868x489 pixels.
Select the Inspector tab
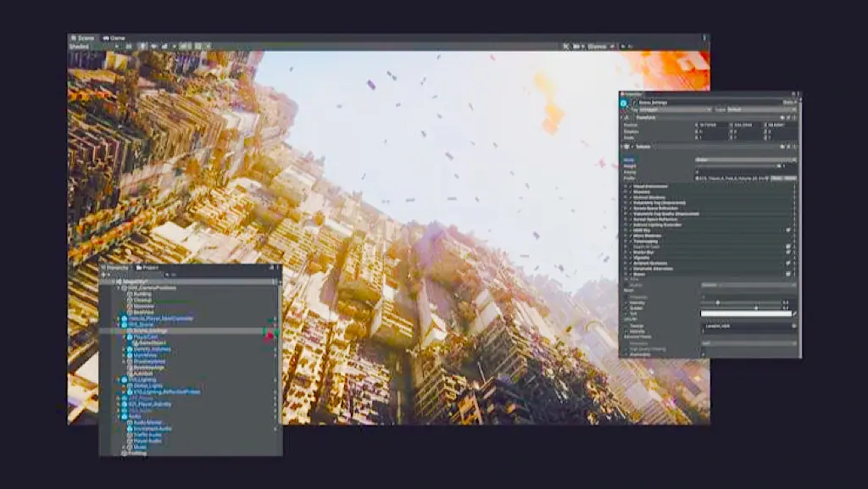632,94
